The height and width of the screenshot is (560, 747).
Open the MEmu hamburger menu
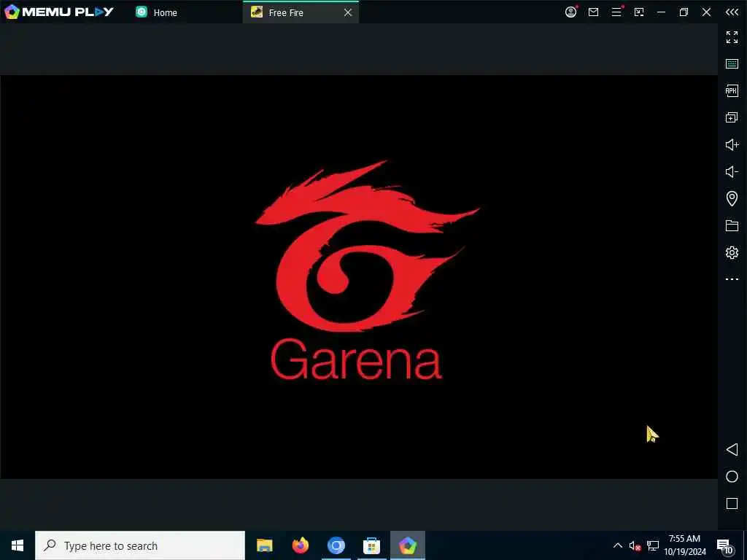click(x=616, y=12)
